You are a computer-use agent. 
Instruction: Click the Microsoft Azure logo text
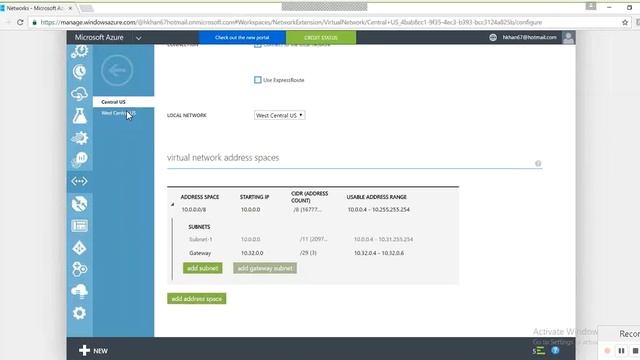click(x=99, y=38)
